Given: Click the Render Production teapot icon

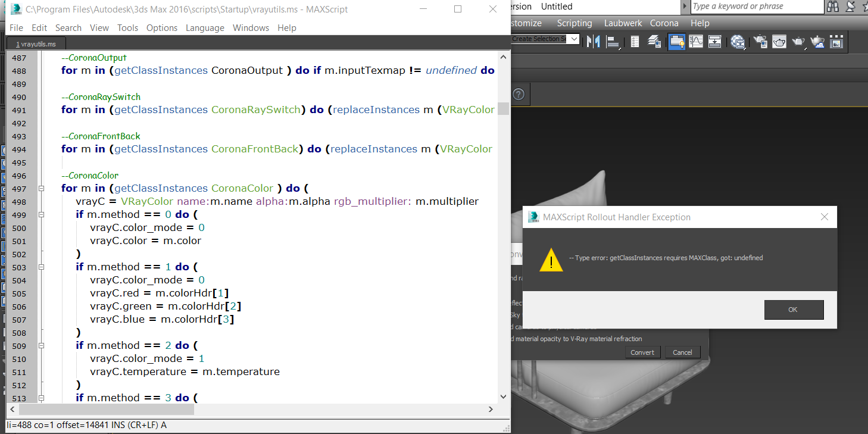Looking at the screenshot, I should [x=798, y=41].
